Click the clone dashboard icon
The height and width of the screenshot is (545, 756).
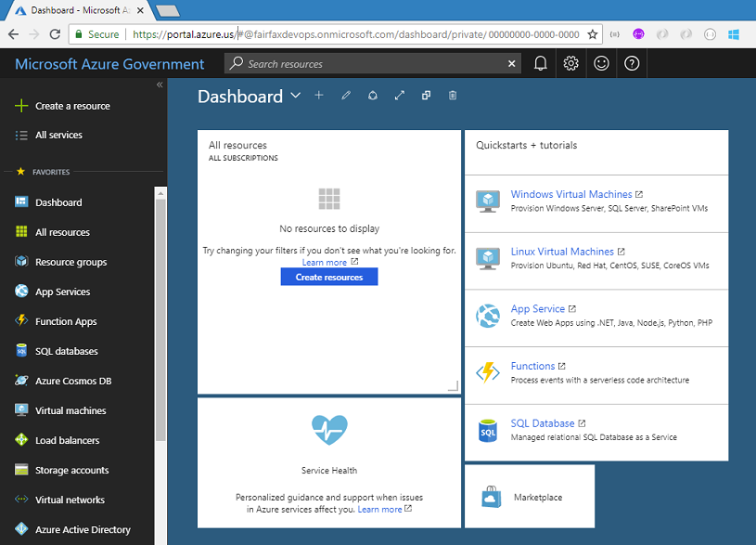pos(426,96)
